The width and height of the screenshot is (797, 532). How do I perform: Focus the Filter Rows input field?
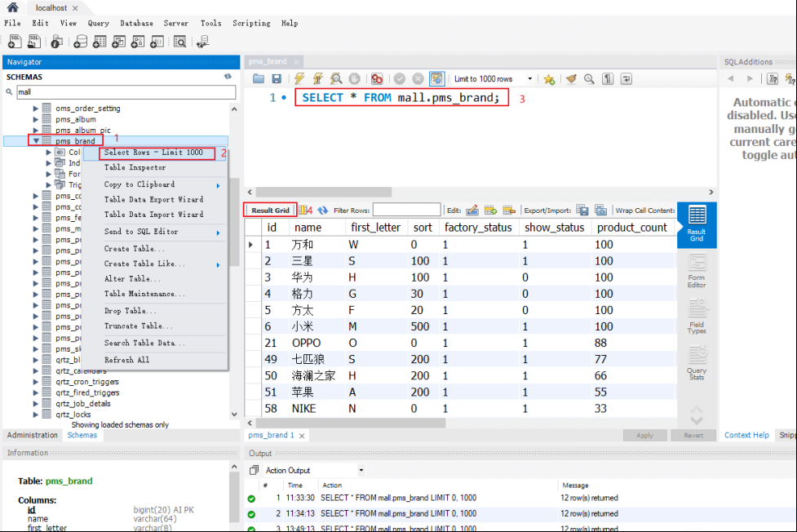click(x=406, y=210)
